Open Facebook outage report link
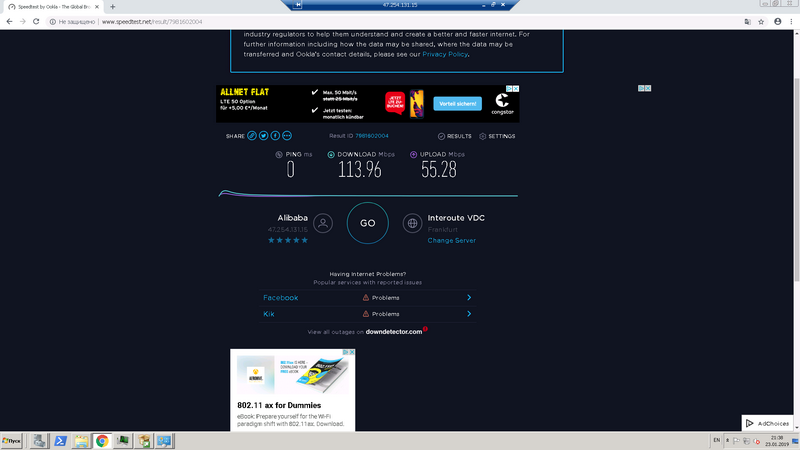This screenshot has height=450, width=800. click(281, 297)
